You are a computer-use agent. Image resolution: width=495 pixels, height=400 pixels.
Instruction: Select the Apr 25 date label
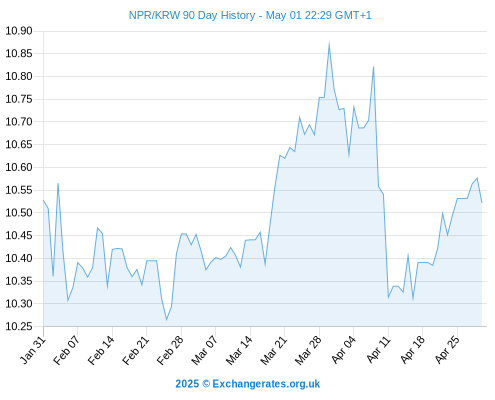coord(447,351)
